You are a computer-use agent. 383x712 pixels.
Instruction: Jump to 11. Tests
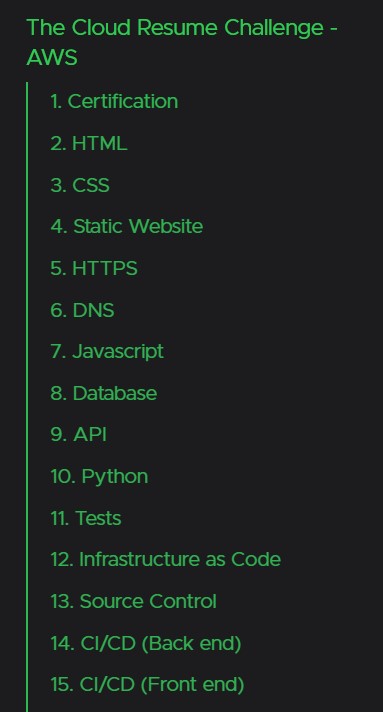[x=86, y=518]
